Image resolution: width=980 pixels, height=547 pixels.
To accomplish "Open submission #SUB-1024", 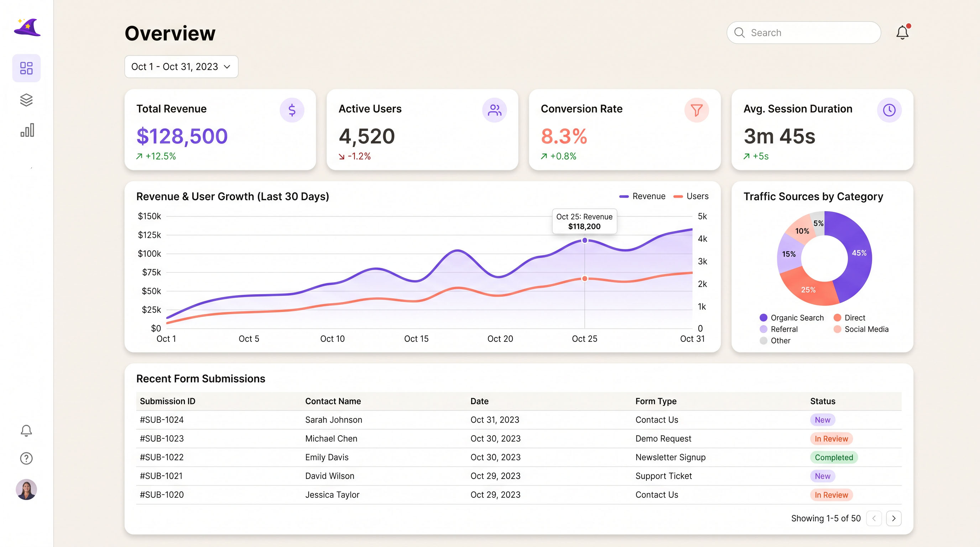I will click(162, 420).
